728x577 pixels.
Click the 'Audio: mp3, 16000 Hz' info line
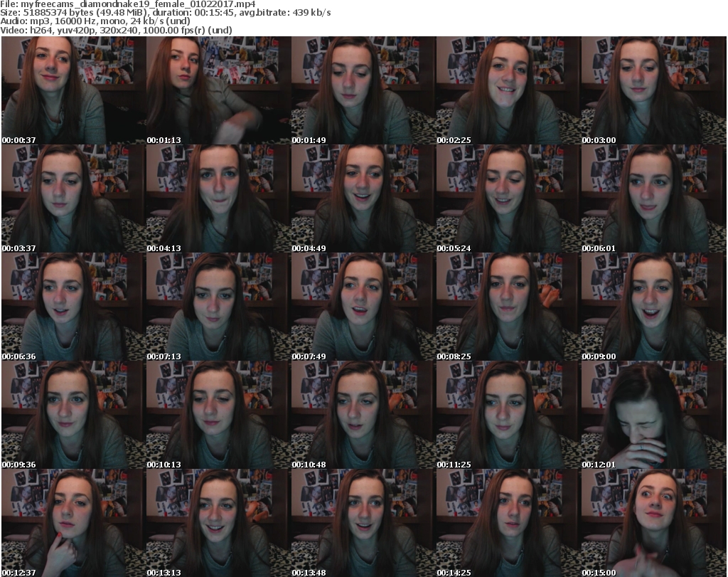click(95, 21)
